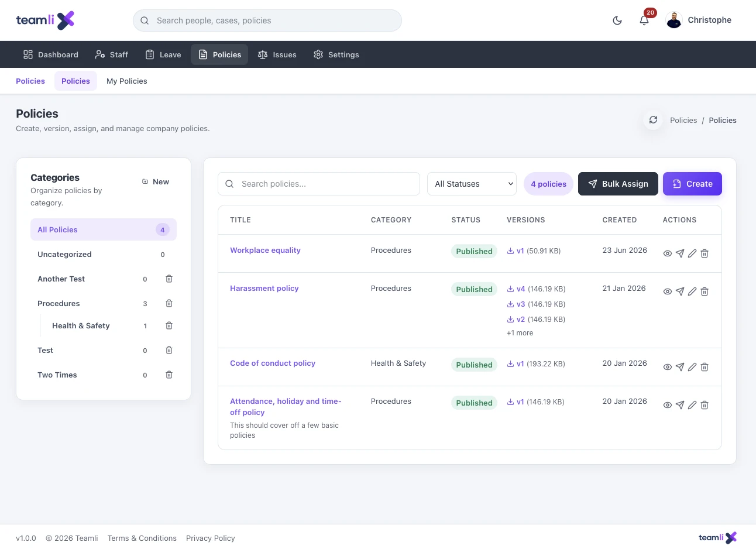Download v1 of Code of conduct policy
756x549 pixels.
516,364
